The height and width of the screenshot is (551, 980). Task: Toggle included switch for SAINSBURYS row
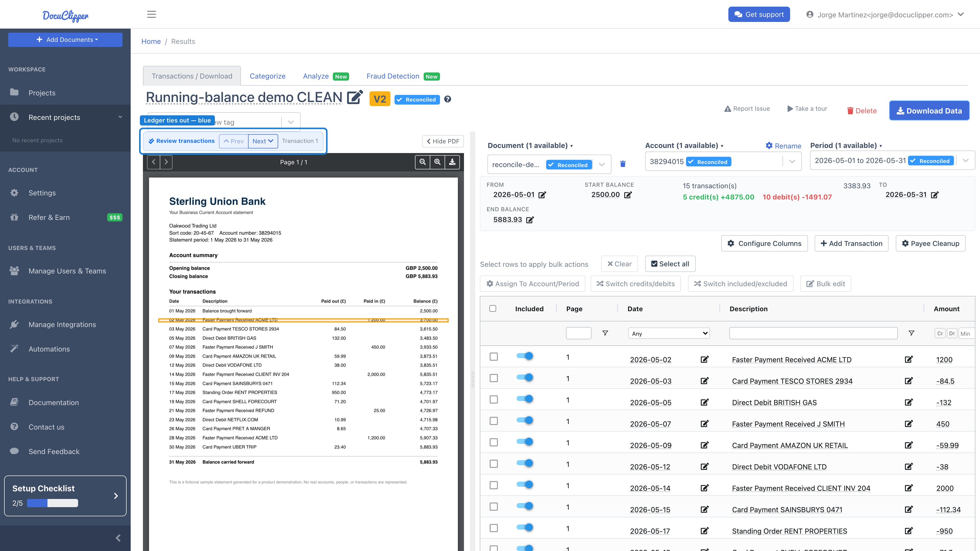525,506
